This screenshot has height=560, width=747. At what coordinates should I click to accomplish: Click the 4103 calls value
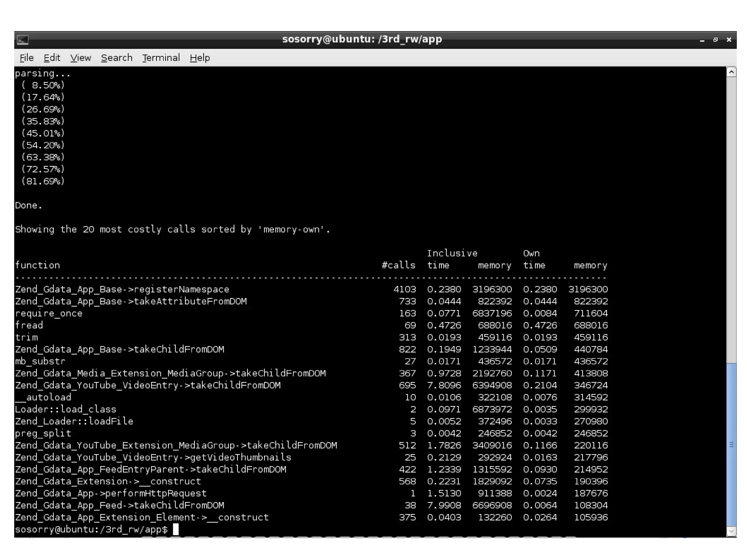click(x=405, y=289)
